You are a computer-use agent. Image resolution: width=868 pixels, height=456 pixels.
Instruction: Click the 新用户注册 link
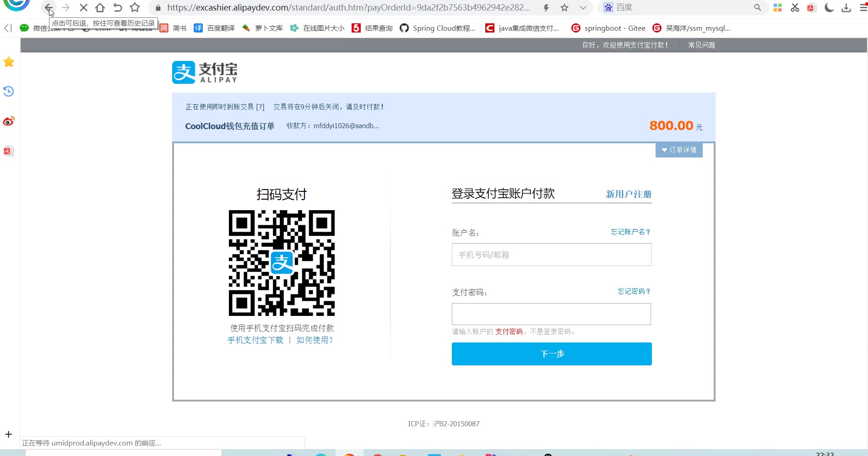pos(629,194)
